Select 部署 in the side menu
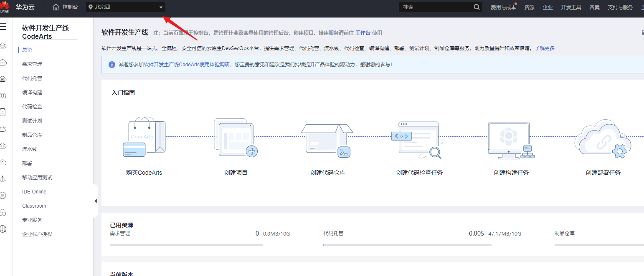644x276 pixels. tap(27, 163)
